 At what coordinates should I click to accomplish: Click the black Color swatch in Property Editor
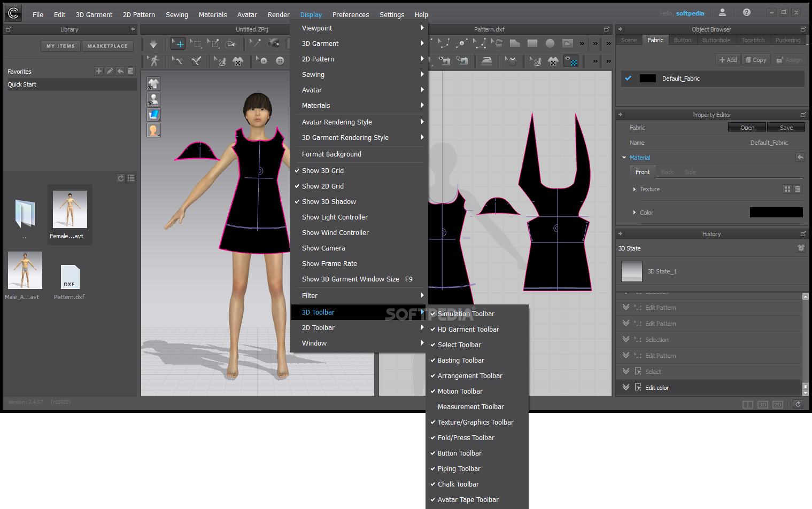coord(776,213)
